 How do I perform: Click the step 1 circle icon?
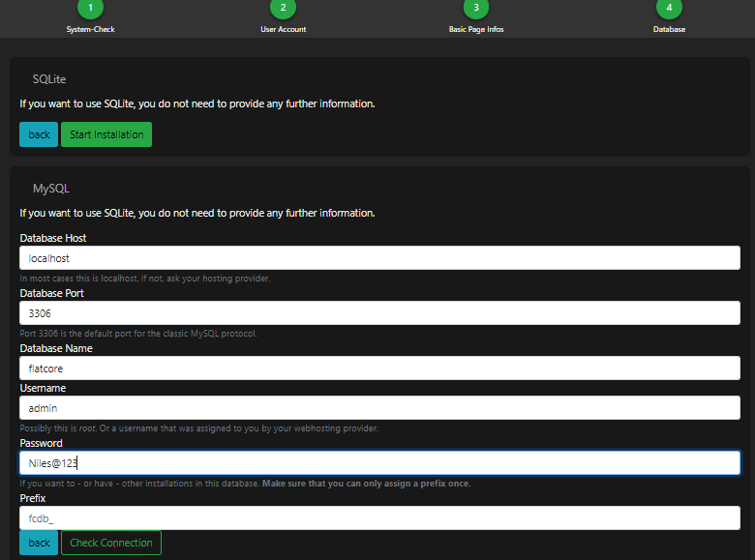[x=90, y=8]
